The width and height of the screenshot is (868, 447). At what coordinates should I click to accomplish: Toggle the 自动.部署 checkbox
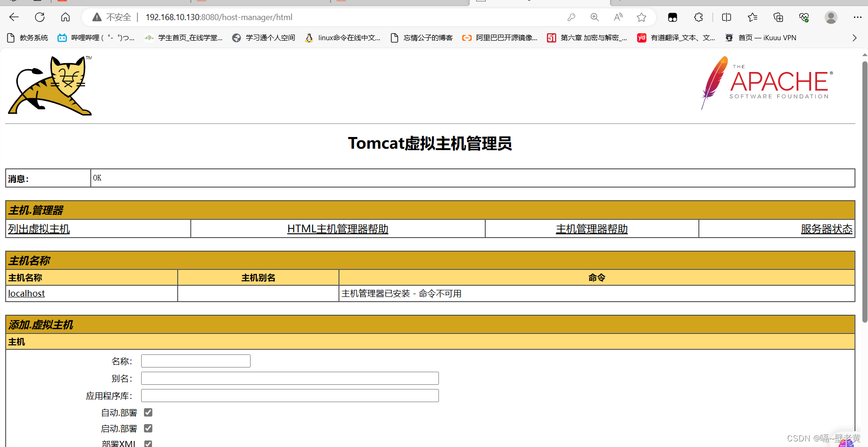[x=148, y=412]
